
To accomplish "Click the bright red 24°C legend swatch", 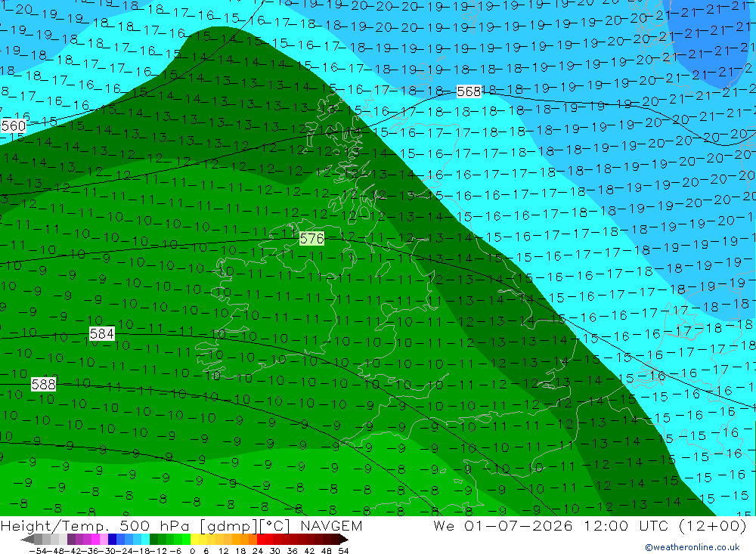I will click(x=261, y=540).
